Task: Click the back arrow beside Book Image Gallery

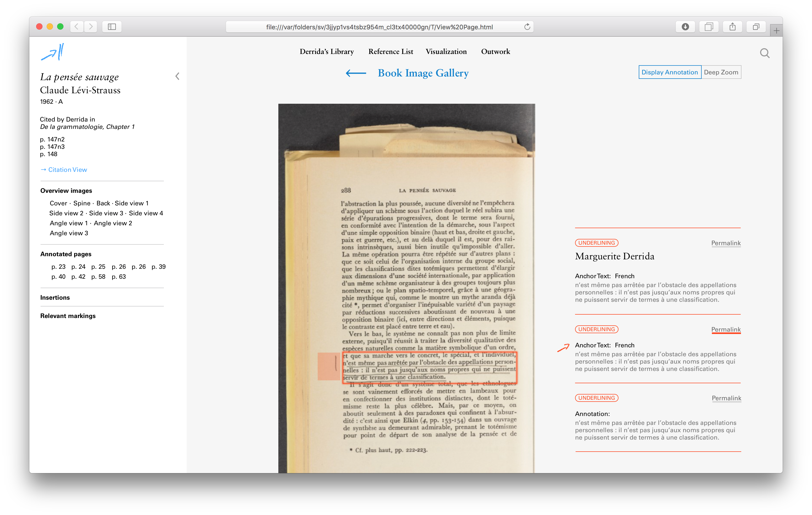Action: coord(356,73)
